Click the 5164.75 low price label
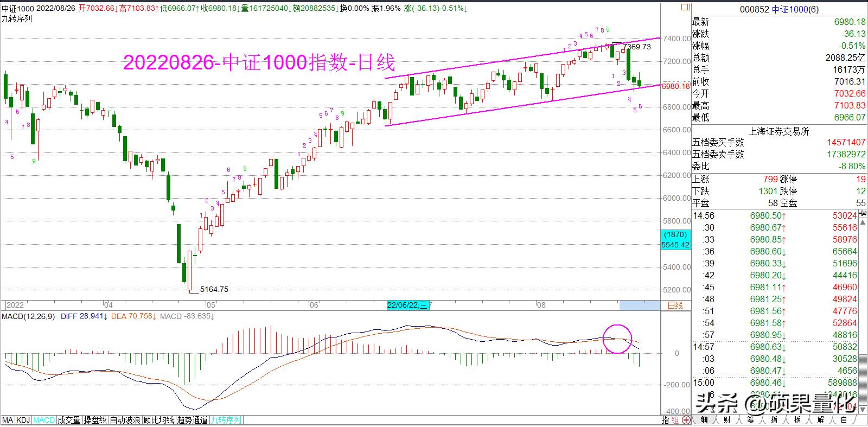This screenshot has height=427, width=868. (214, 289)
